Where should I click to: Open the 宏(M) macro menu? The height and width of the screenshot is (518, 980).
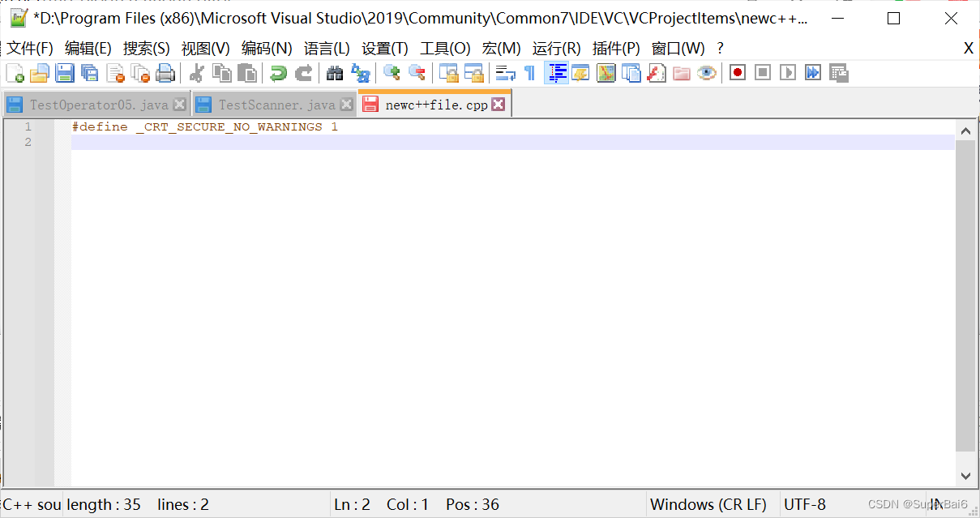[x=501, y=48]
